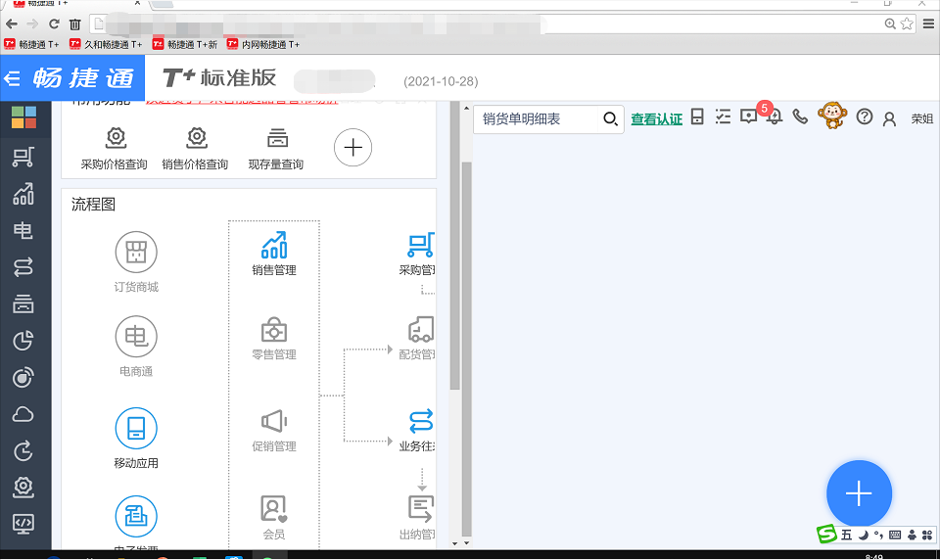Image resolution: width=940 pixels, height=560 pixels.
Task: Open 业务往来 module in the flowchart
Action: pyautogui.click(x=417, y=430)
